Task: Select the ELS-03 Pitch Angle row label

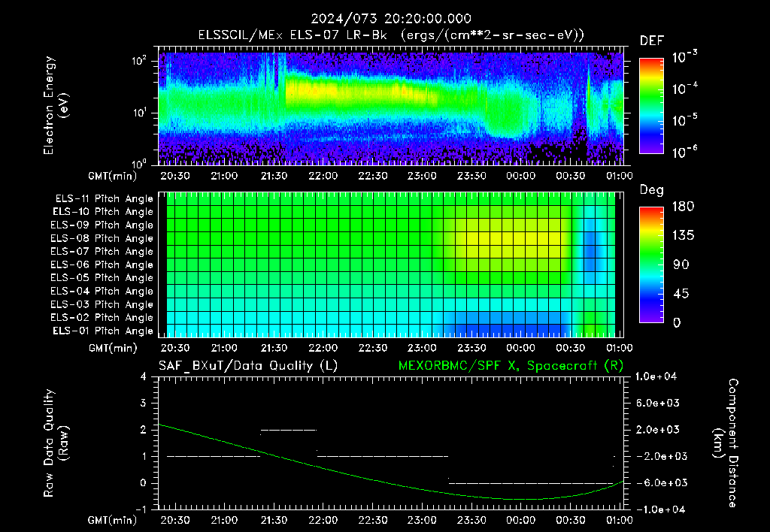Action: 102,304
